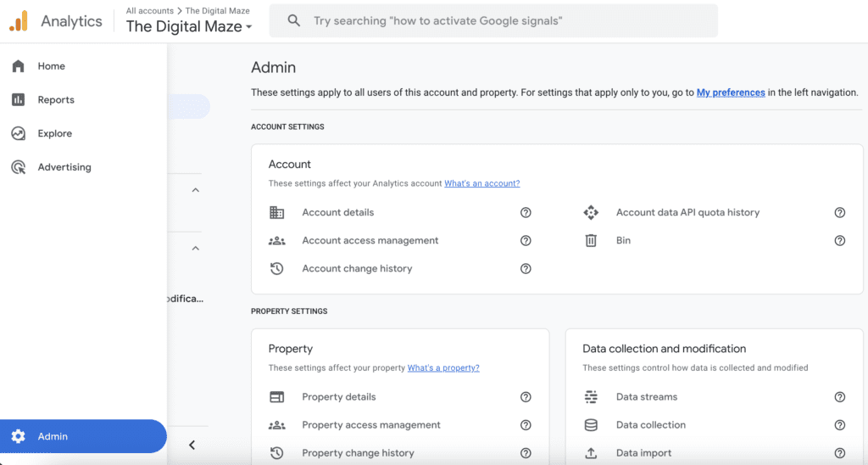Viewport: 868px width, 465px height.
Task: Click help icon beside Account access management
Action: (526, 241)
